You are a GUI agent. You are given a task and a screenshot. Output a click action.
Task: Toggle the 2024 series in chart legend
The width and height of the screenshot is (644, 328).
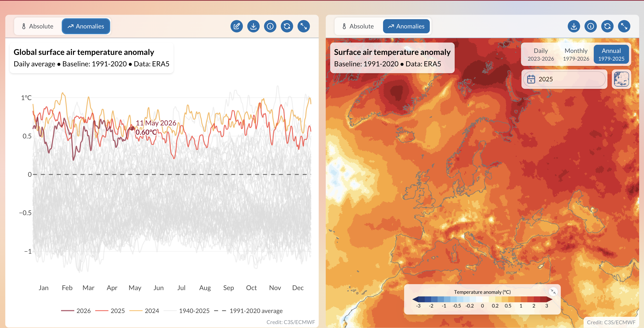coord(144,311)
